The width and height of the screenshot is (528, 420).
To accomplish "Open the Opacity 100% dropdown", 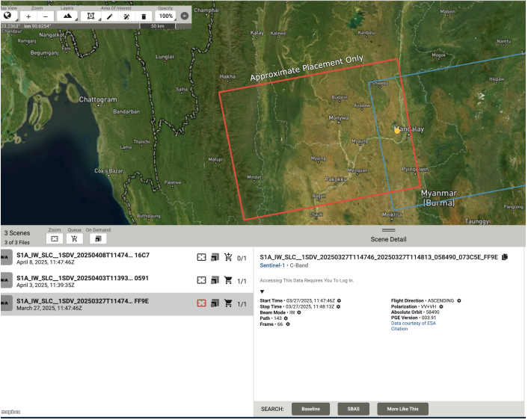I will (x=165, y=16).
